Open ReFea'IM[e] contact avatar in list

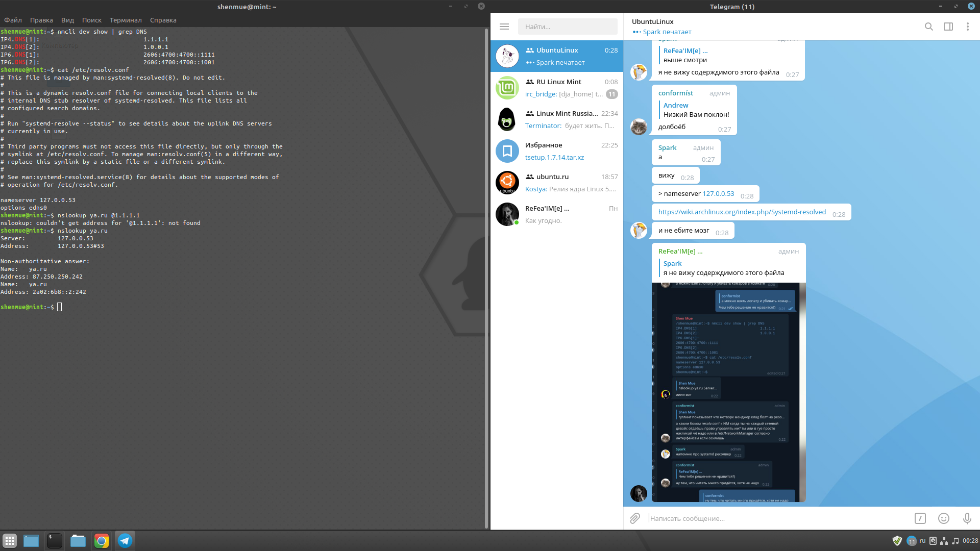point(507,214)
